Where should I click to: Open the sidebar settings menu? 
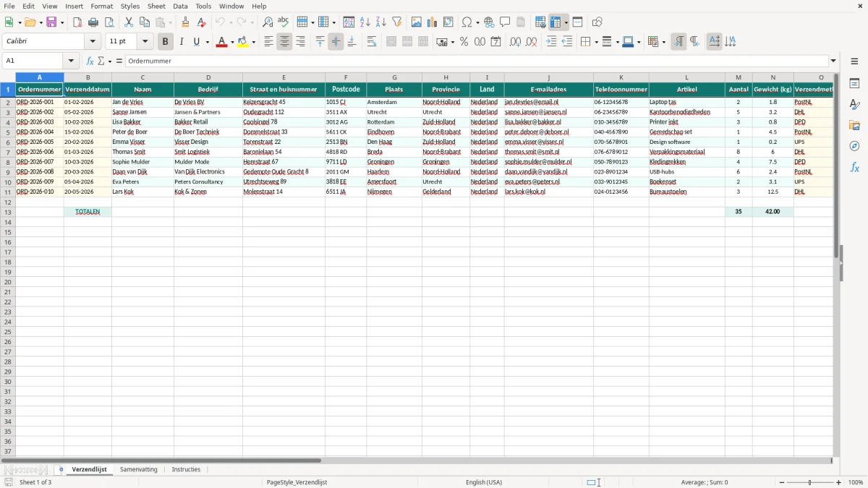tap(854, 61)
